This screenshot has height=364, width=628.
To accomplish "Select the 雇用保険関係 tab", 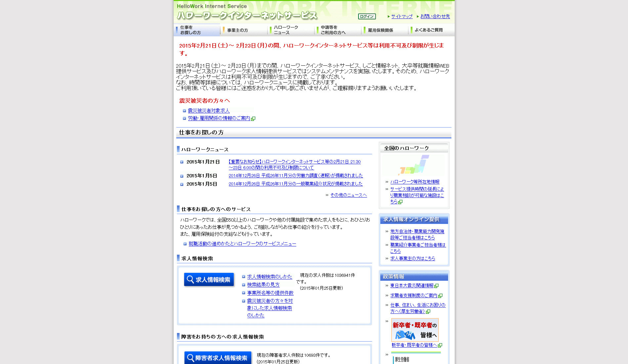I will coord(385,30).
